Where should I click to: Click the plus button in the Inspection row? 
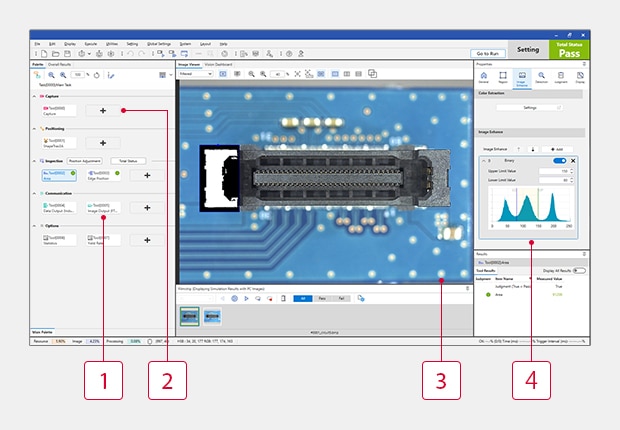148,174
